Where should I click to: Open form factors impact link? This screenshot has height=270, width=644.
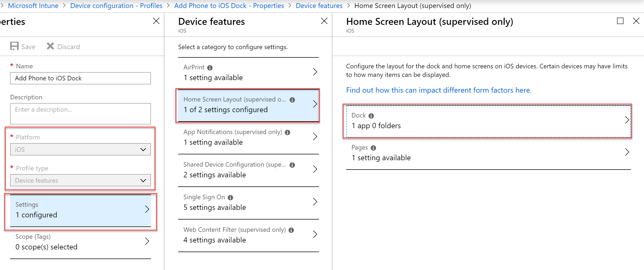coord(439,90)
